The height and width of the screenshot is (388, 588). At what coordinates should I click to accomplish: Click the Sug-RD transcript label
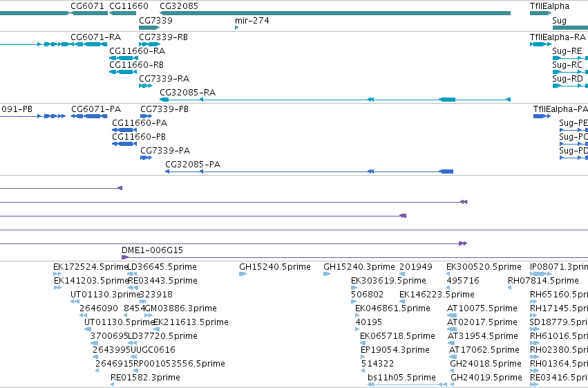point(567,79)
